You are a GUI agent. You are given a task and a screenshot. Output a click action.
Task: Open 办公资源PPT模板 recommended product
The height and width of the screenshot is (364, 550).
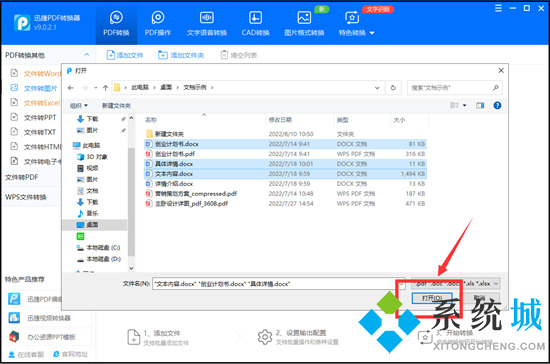(x=42, y=337)
